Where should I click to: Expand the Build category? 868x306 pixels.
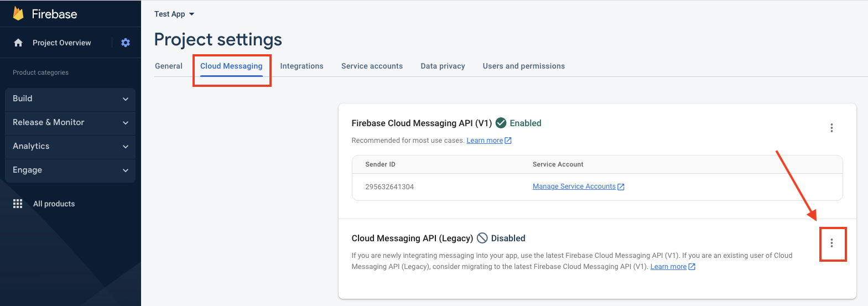pos(70,98)
